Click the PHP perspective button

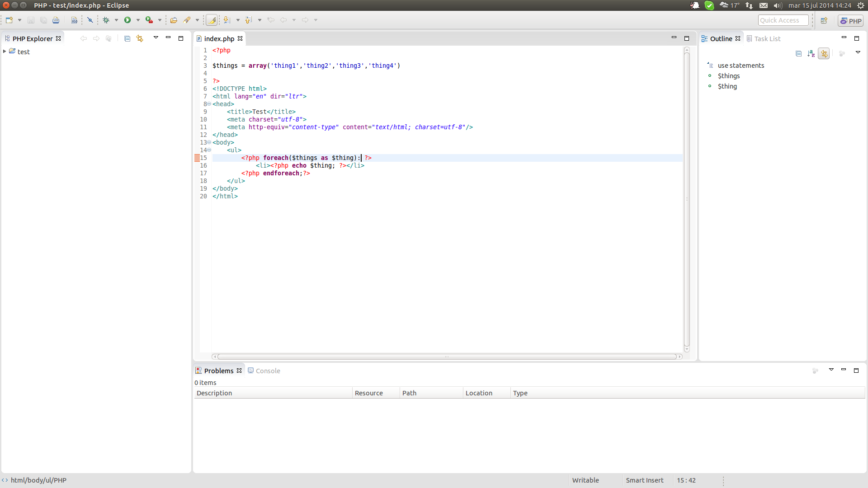[851, 21]
